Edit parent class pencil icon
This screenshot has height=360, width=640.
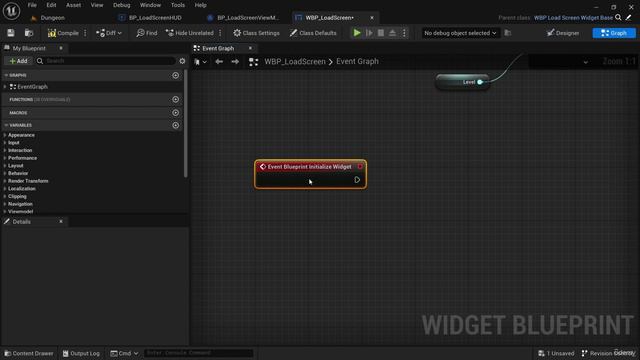click(x=629, y=18)
